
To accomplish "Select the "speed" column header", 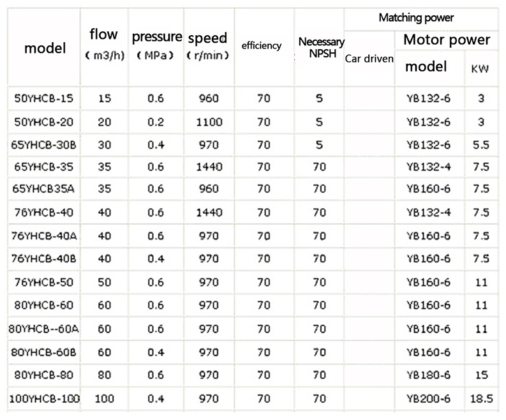I will [x=207, y=37].
